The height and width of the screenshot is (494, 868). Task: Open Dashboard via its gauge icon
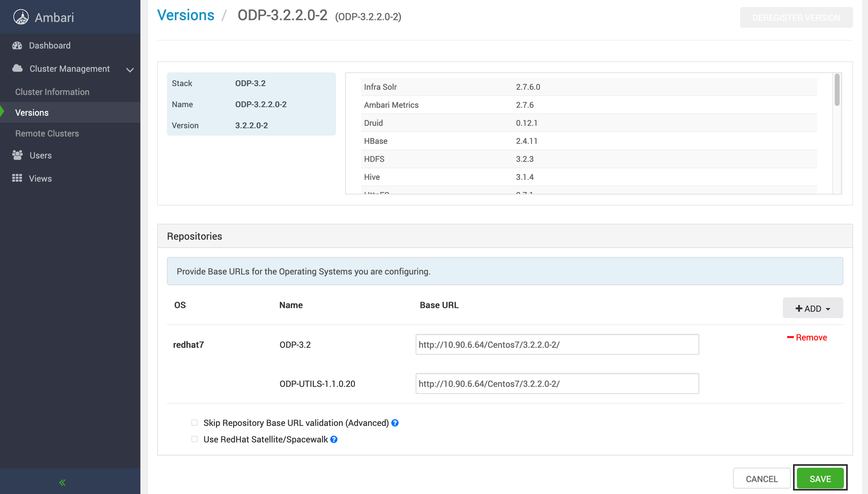(x=17, y=46)
